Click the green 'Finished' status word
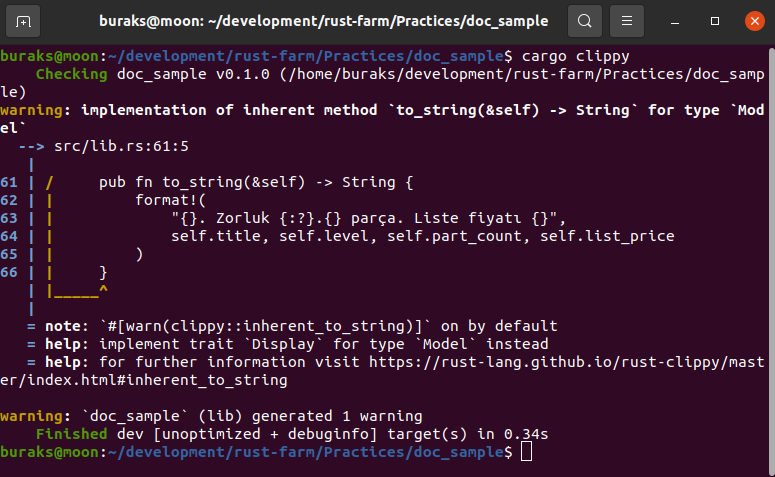This screenshot has height=477, width=775. (x=72, y=435)
